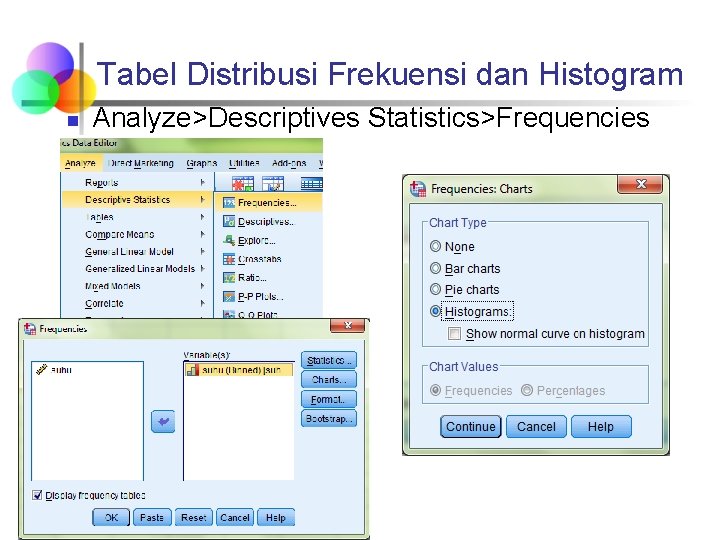Click the Descriptives icon in submenu
Image resolution: width=720 pixels, height=540 pixels.
(x=229, y=221)
